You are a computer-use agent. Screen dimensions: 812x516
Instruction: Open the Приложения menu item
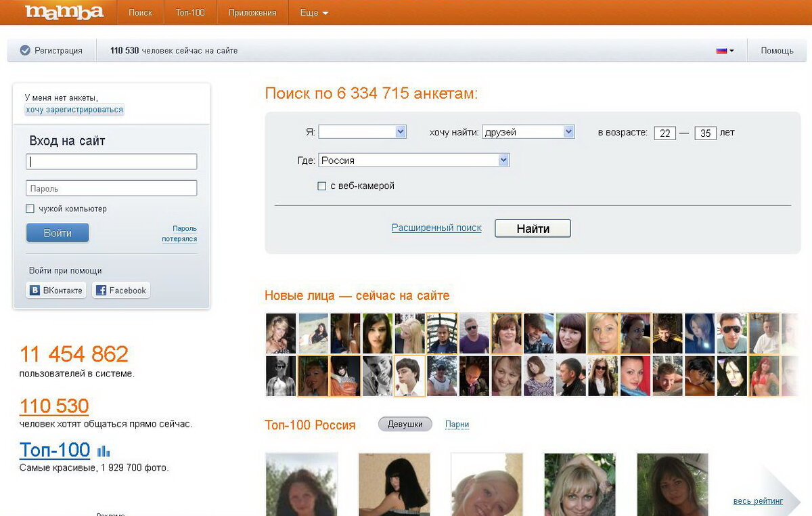(252, 12)
